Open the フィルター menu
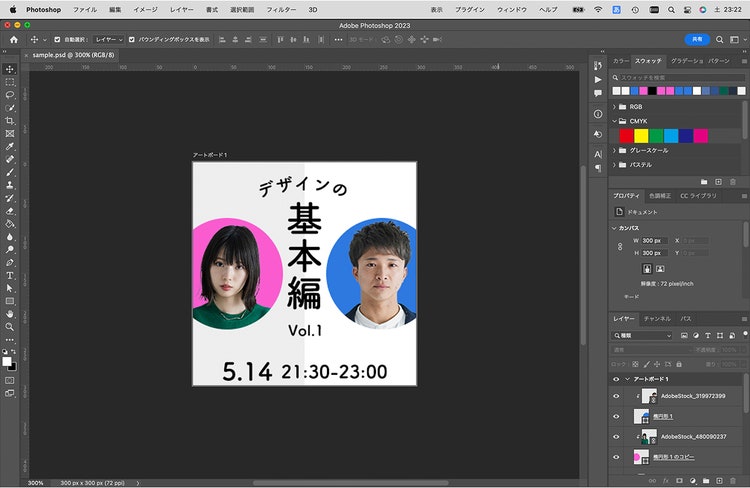750x488 pixels. point(281,10)
